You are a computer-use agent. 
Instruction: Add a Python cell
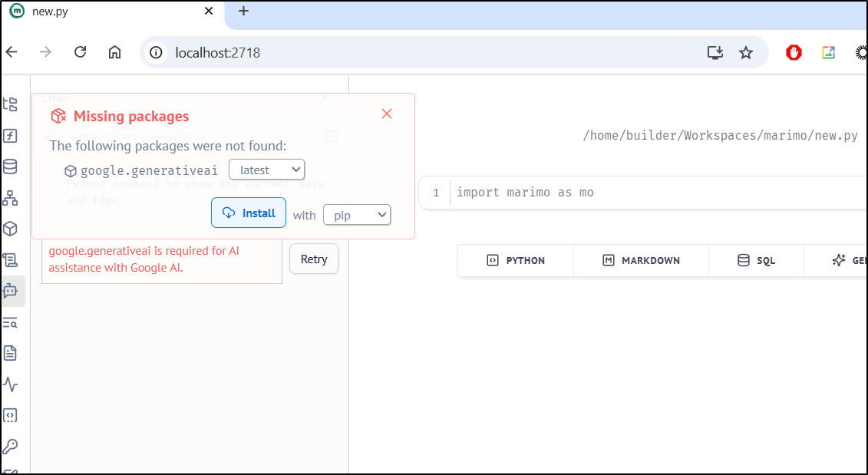(516, 260)
